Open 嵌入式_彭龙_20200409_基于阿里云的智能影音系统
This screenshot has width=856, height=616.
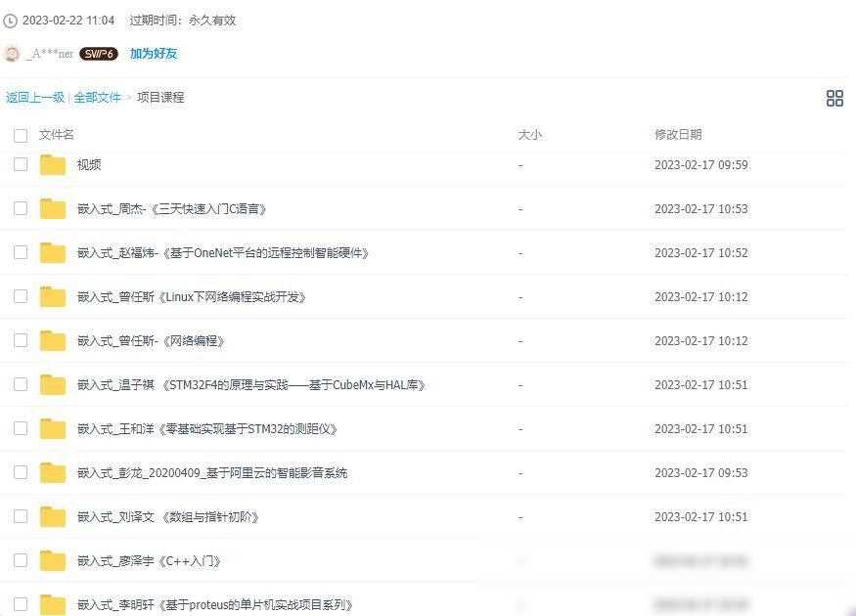coord(212,473)
